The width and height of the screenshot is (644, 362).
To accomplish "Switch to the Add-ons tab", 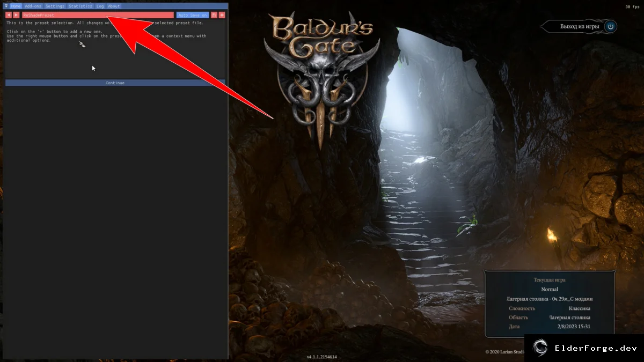I will pyautogui.click(x=33, y=6).
